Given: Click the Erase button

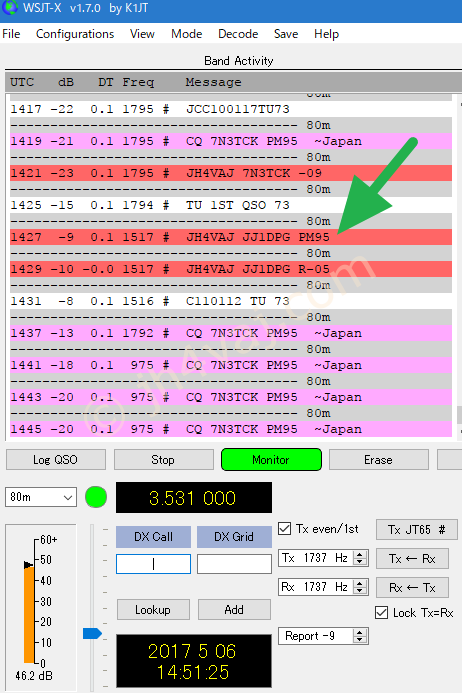Looking at the screenshot, I should [378, 460].
